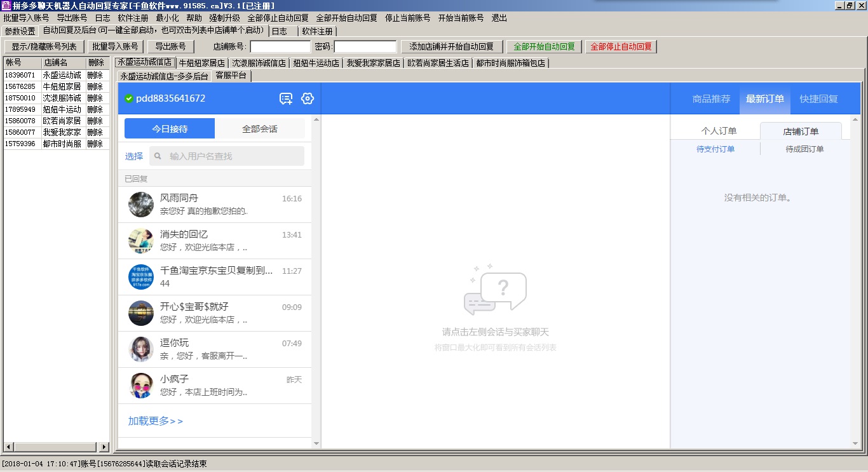This screenshot has height=472, width=868.
Task: Click the settings gear icon beside pdd8835641672
Action: 308,98
